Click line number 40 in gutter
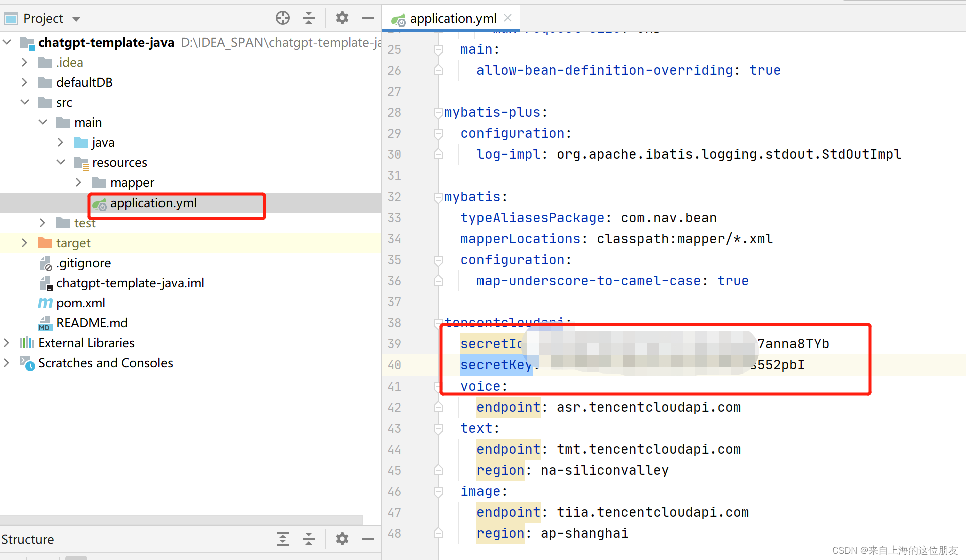This screenshot has height=560, width=966. point(394,365)
